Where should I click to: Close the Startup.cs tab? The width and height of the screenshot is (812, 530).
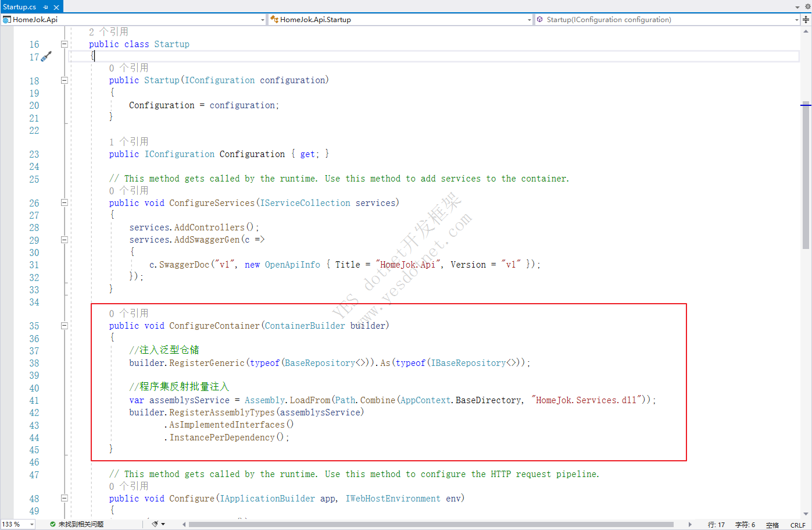point(56,7)
